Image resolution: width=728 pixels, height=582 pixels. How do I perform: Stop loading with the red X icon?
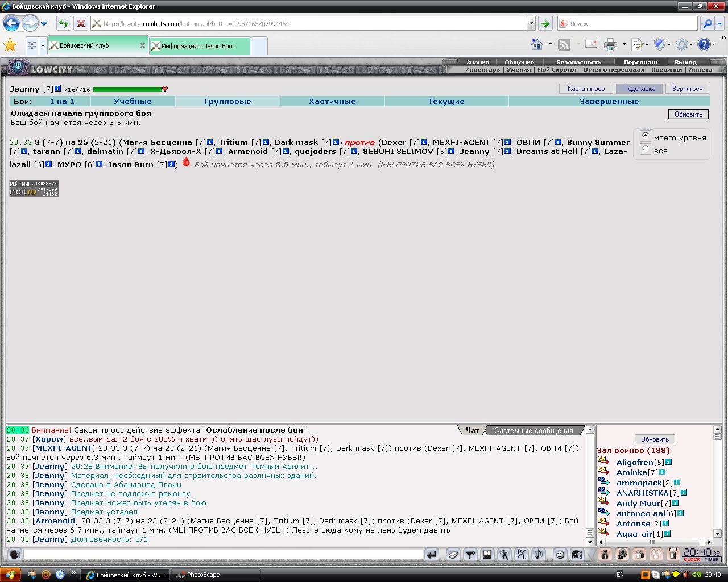tap(81, 24)
